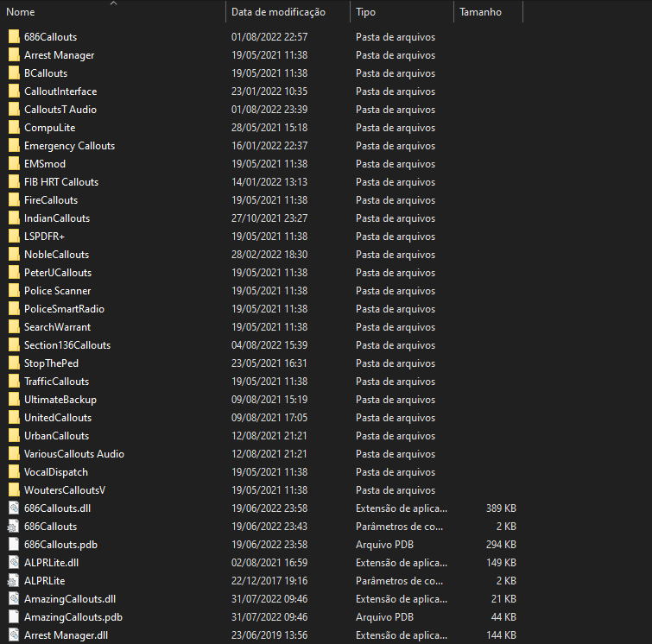Click the PeterUCallouts folder icon

coord(14,272)
